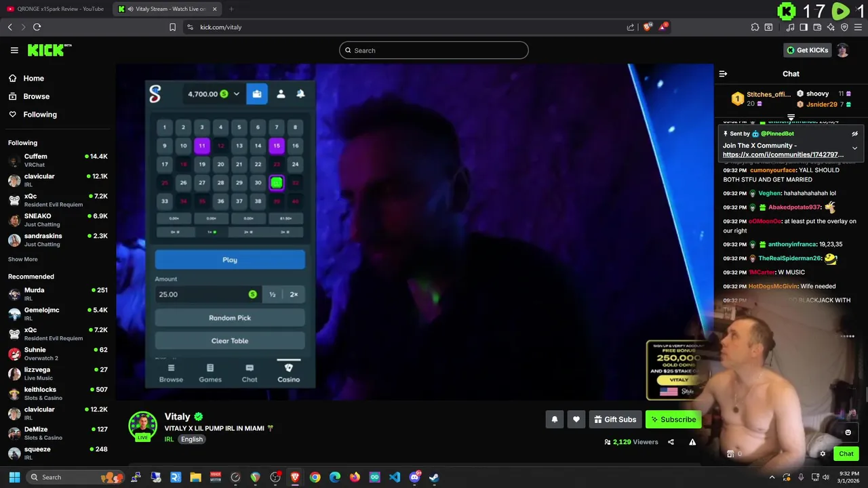Bookmark this page icon
Image resolution: width=868 pixels, height=488 pixels.
coord(172,27)
